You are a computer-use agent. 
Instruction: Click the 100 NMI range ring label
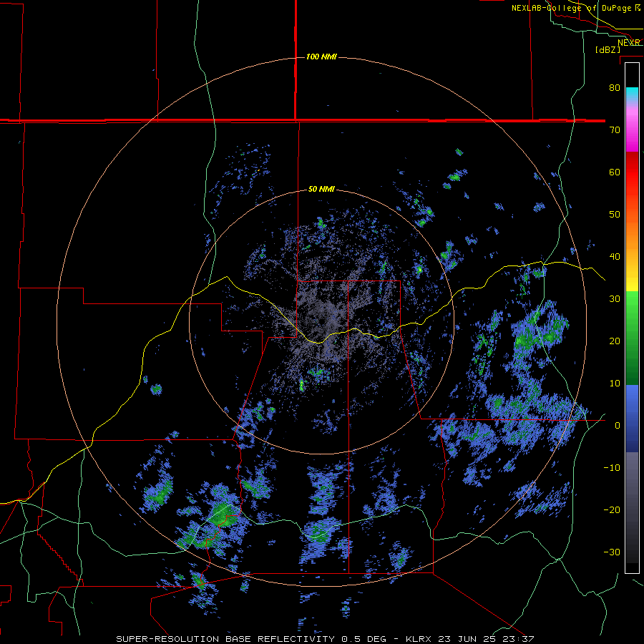point(321,57)
